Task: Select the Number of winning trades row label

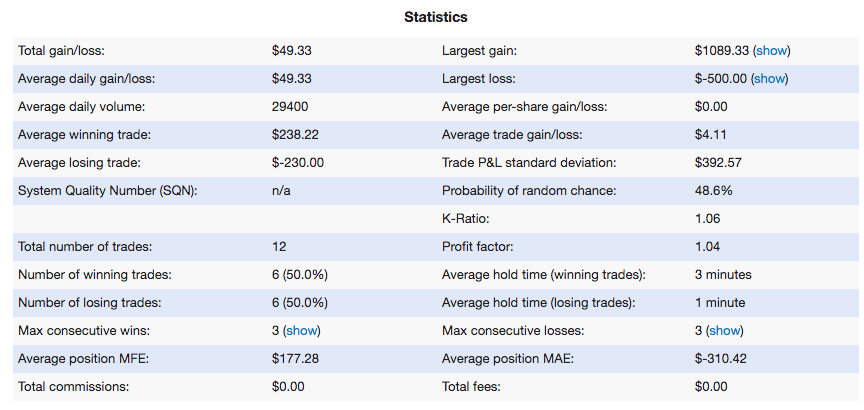Action: (x=95, y=275)
